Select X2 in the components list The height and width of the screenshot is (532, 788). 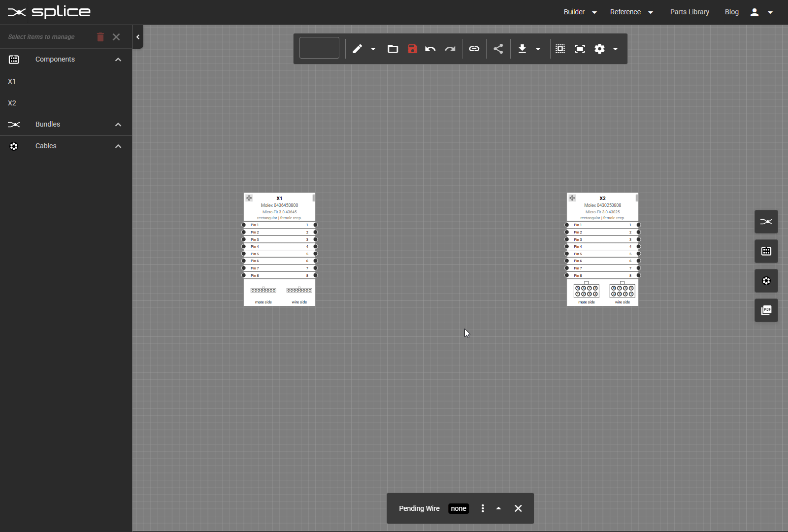12,102
